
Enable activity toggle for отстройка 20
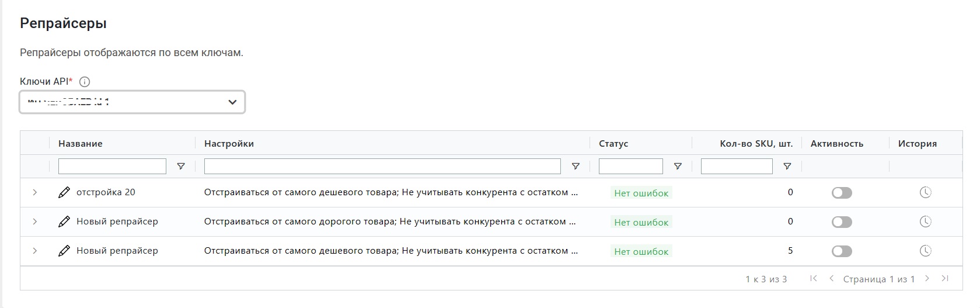[842, 193]
